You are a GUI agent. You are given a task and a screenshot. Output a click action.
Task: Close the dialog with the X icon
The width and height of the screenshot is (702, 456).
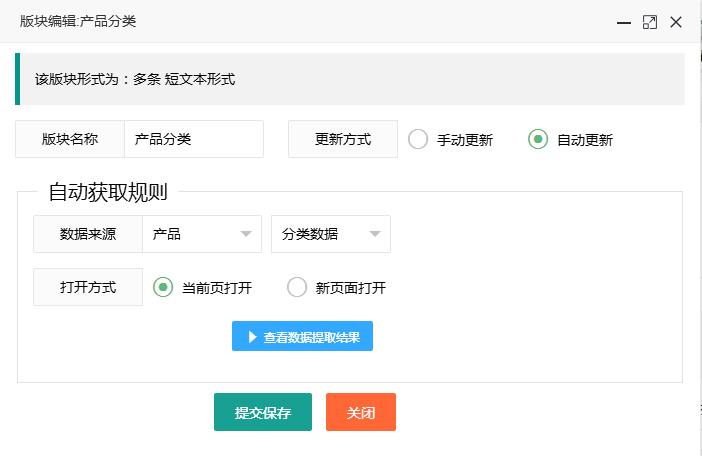(676, 22)
